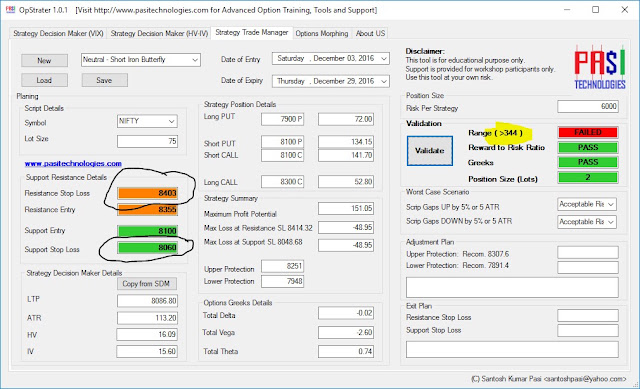Image resolution: width=640 pixels, height=389 pixels.
Task: Click the Total Vega field -2.60
Action: tap(346, 332)
